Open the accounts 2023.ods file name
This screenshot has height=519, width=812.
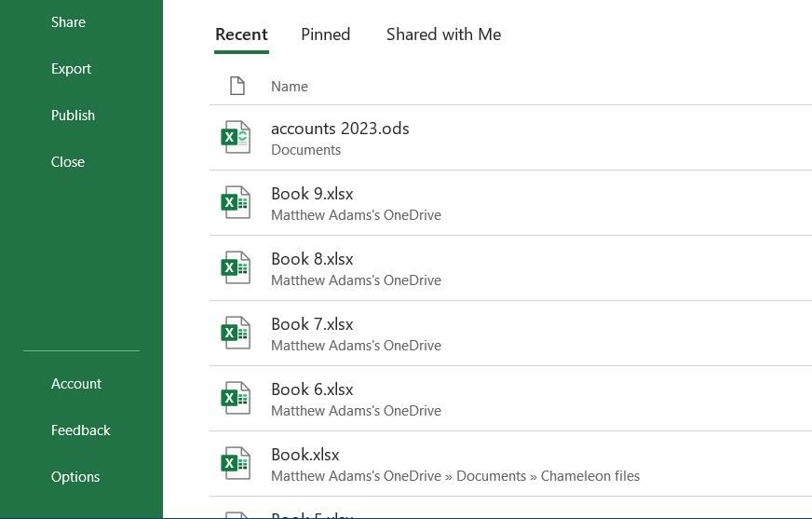[x=340, y=129]
